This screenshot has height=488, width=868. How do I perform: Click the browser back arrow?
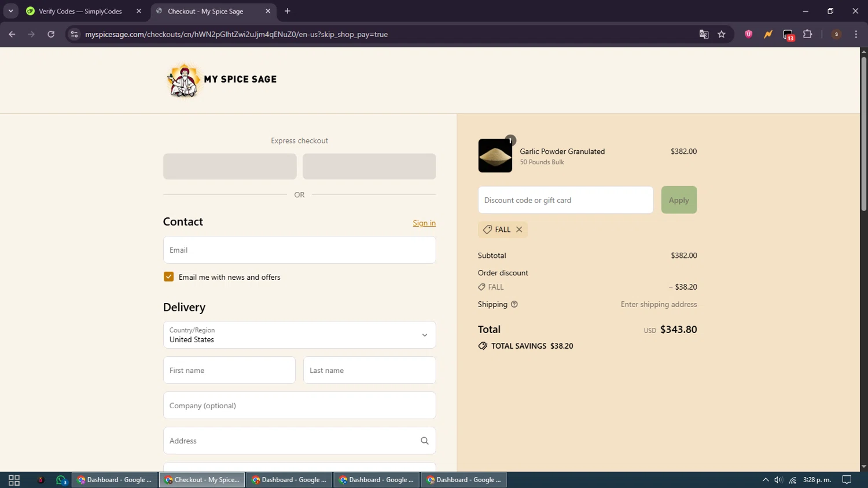[12, 34]
